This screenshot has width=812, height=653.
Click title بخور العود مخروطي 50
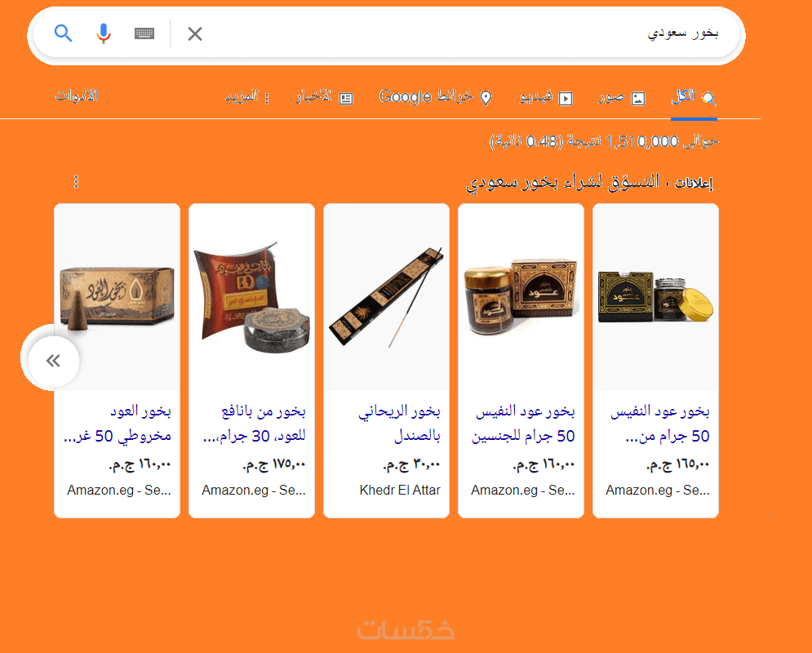118,424
